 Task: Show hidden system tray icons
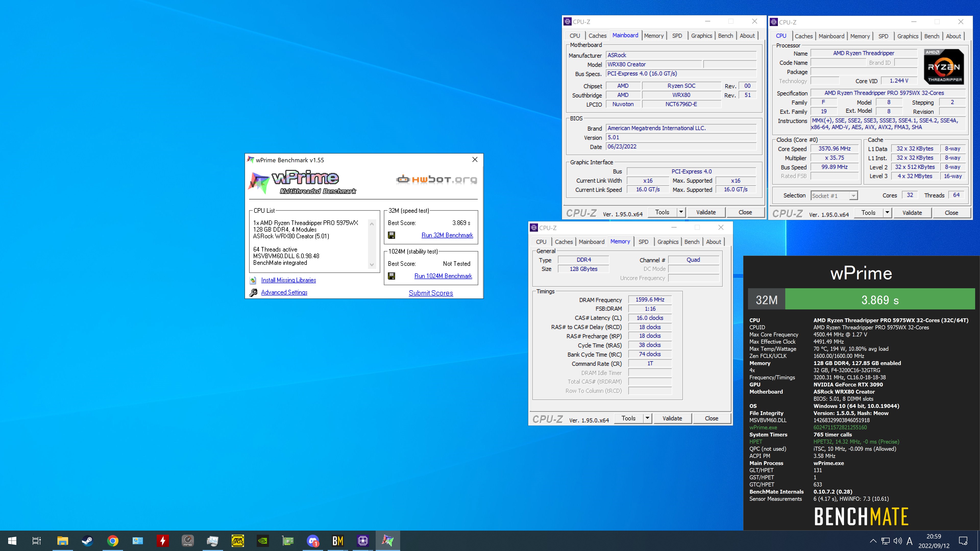(x=873, y=540)
